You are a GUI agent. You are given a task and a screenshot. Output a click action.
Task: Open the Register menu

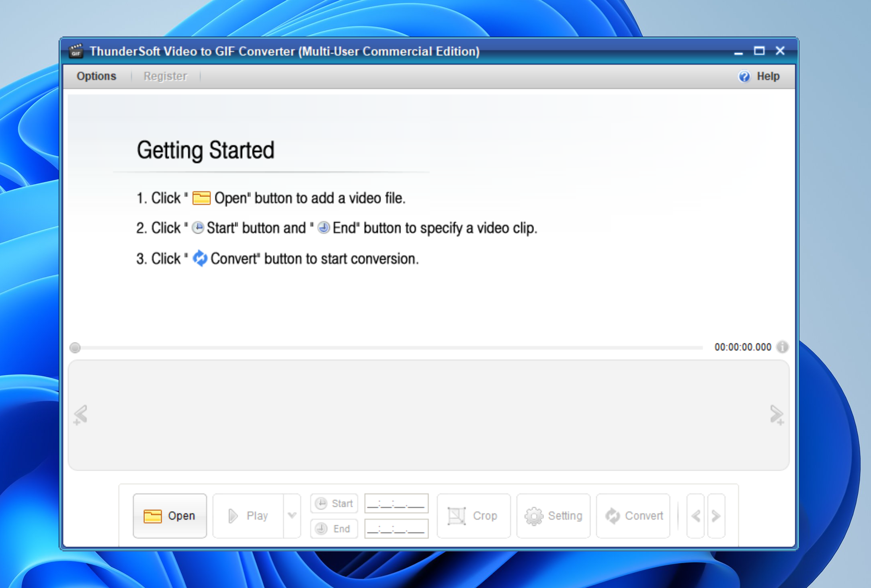coord(165,76)
